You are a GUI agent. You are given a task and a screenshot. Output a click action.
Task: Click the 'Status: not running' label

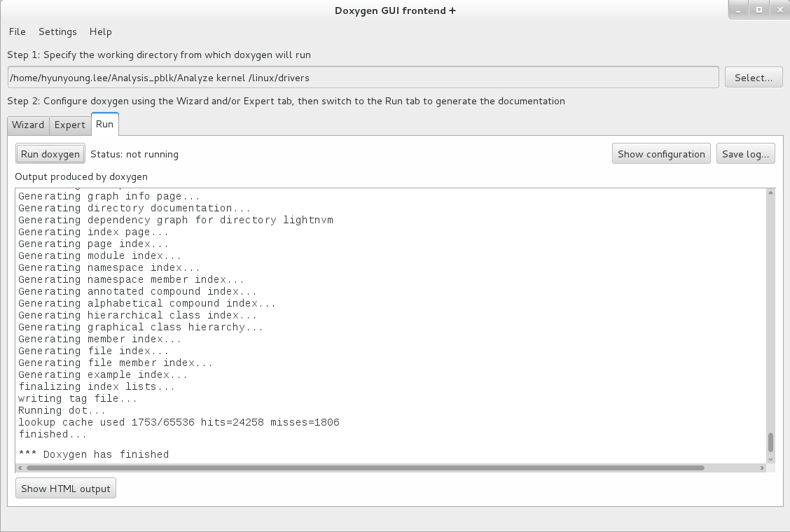pyautogui.click(x=134, y=154)
